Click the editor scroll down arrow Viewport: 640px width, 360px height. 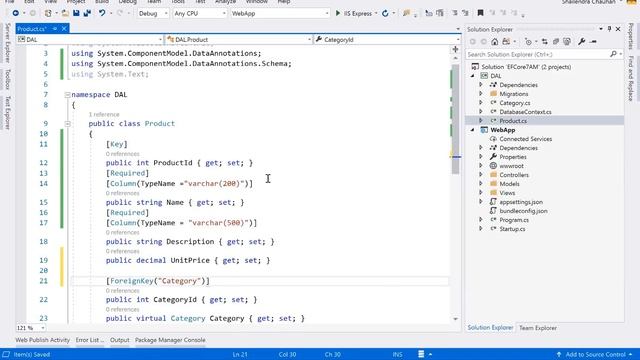[456, 319]
